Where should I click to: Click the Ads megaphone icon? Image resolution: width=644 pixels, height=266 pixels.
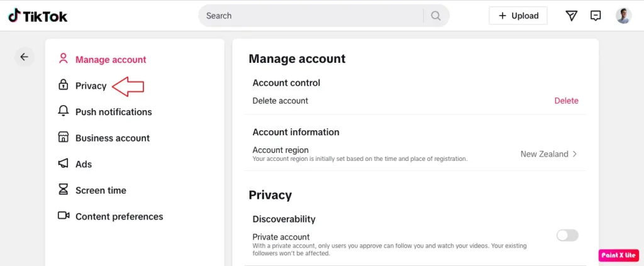click(x=63, y=163)
